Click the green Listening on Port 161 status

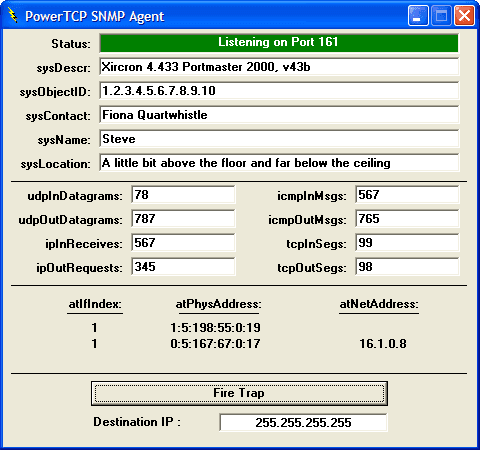pyautogui.click(x=279, y=43)
